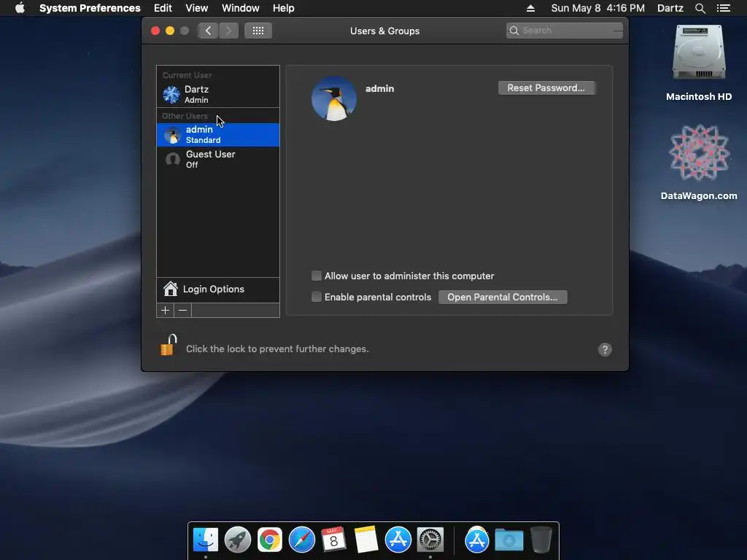Image resolution: width=747 pixels, height=560 pixels.
Task: Open the Edit menu
Action: [x=163, y=8]
